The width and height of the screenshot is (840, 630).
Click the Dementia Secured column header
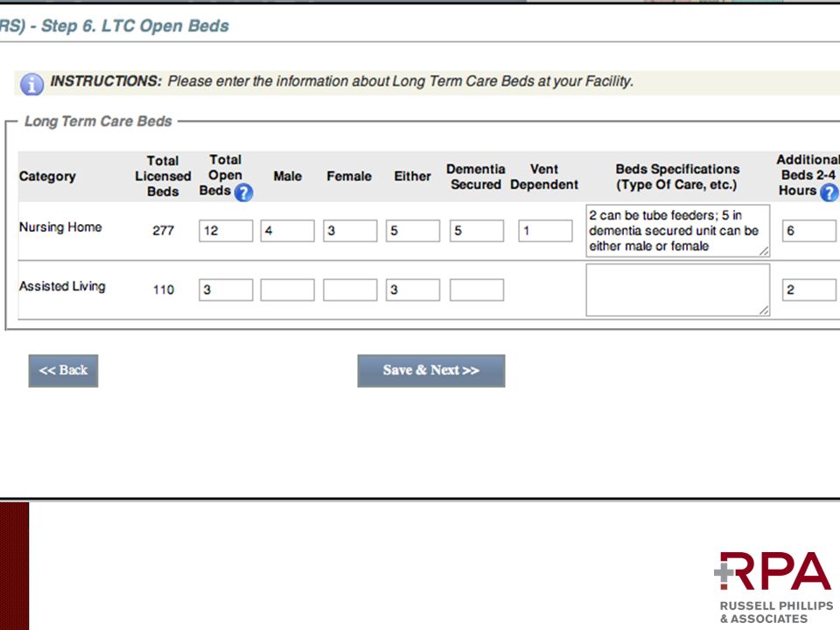[476, 177]
